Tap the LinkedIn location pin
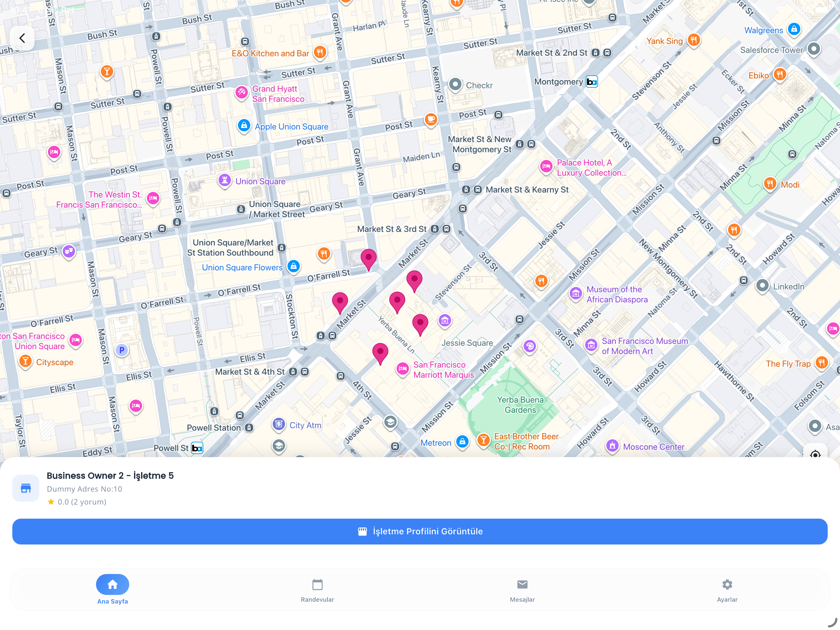Viewport: 840px width, 630px height. point(762,285)
